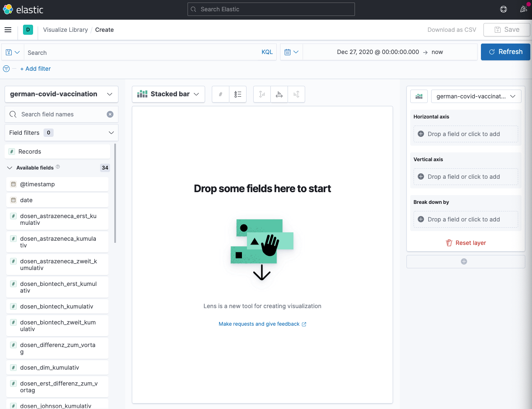532x409 pixels.
Task: Toggle KQL query language option
Action: point(267,52)
